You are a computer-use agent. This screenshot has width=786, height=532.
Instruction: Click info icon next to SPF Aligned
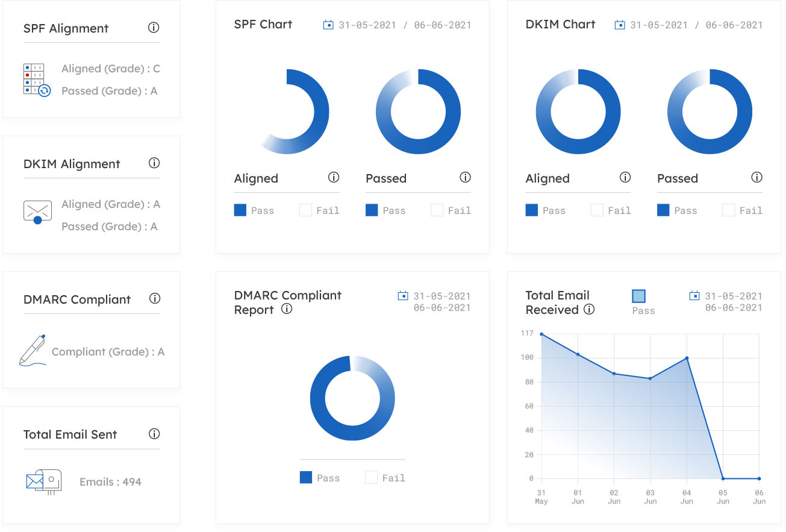tap(334, 178)
